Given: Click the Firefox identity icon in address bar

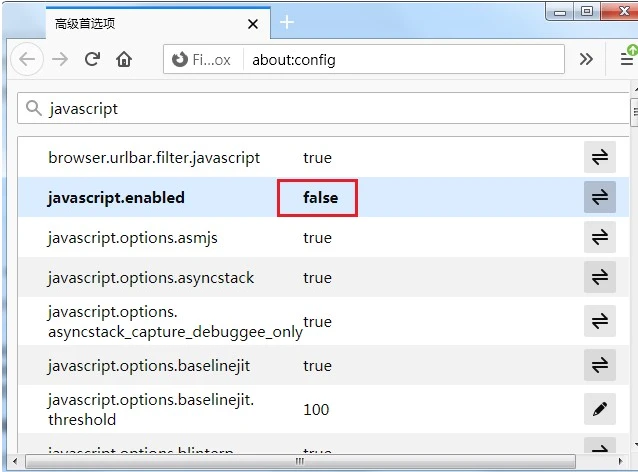Looking at the screenshot, I should tap(180, 60).
